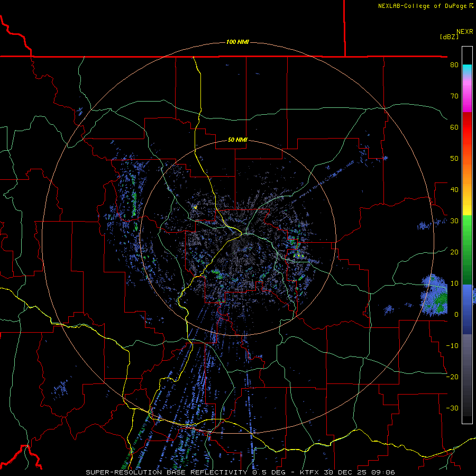The width and height of the screenshot is (476, 476).
Task: Click the 80 value on the dBZ scale
Action: pyautogui.click(x=454, y=65)
